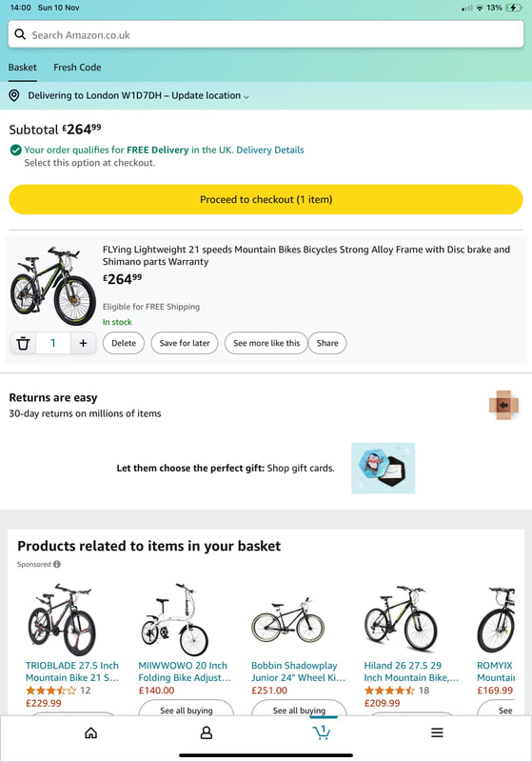Click the delivery location pin icon

pos(14,95)
